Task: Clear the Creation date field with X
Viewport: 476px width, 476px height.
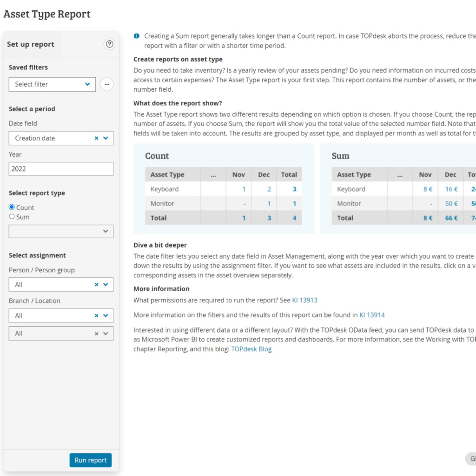Action: point(97,138)
